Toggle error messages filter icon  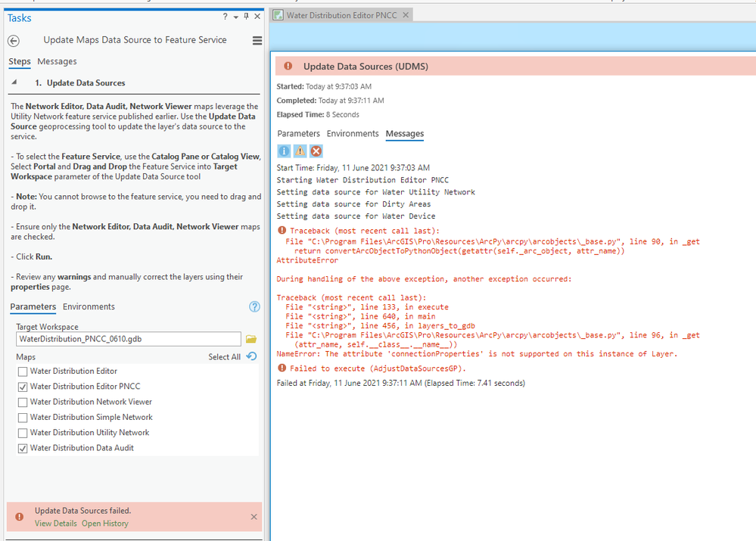coord(316,151)
